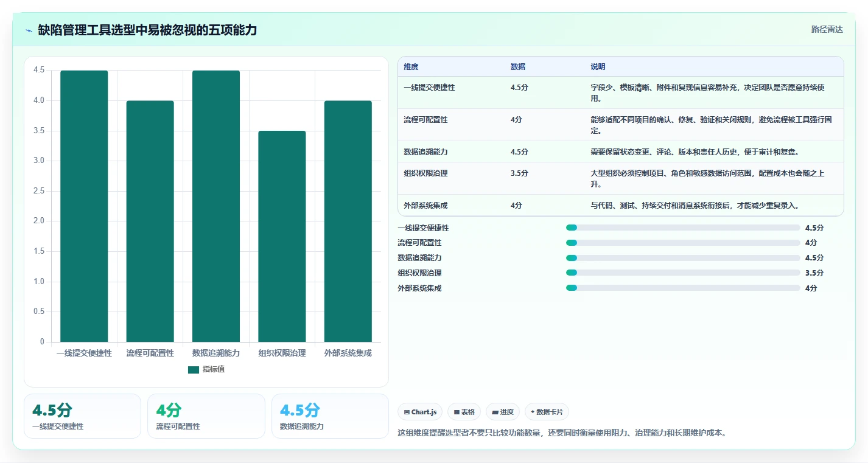Click the 3.5分 value beside progress bar
Image resolution: width=868 pixels, height=463 pixels.
pos(814,273)
